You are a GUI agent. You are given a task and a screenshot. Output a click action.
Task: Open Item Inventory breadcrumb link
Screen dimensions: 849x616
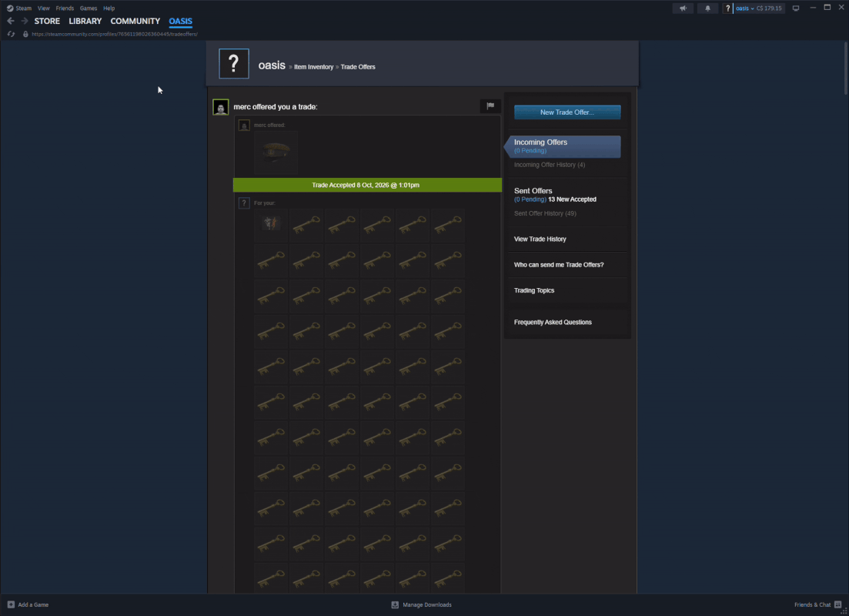(313, 67)
